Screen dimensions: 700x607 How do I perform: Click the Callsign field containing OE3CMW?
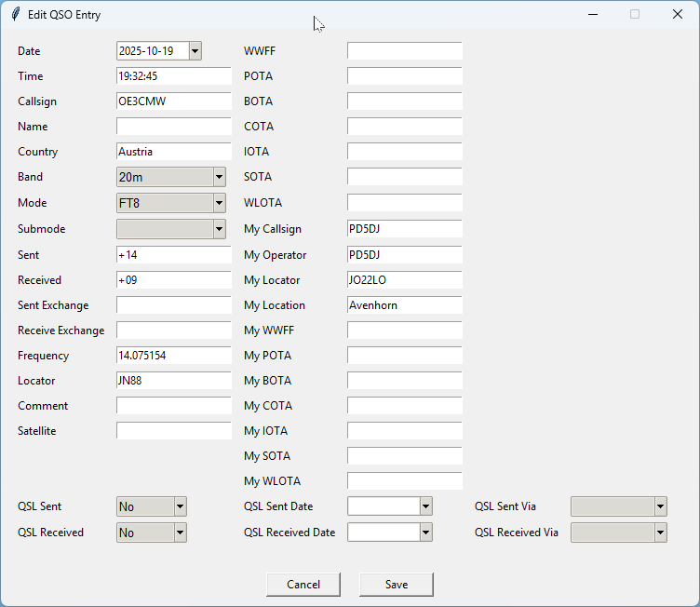coord(173,101)
